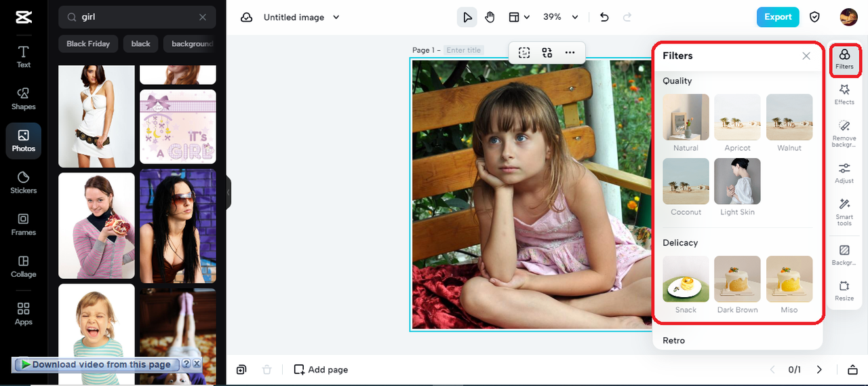Viewport: 868px width, 386px height.
Task: Open the Text panel in sidebar
Action: point(24,57)
